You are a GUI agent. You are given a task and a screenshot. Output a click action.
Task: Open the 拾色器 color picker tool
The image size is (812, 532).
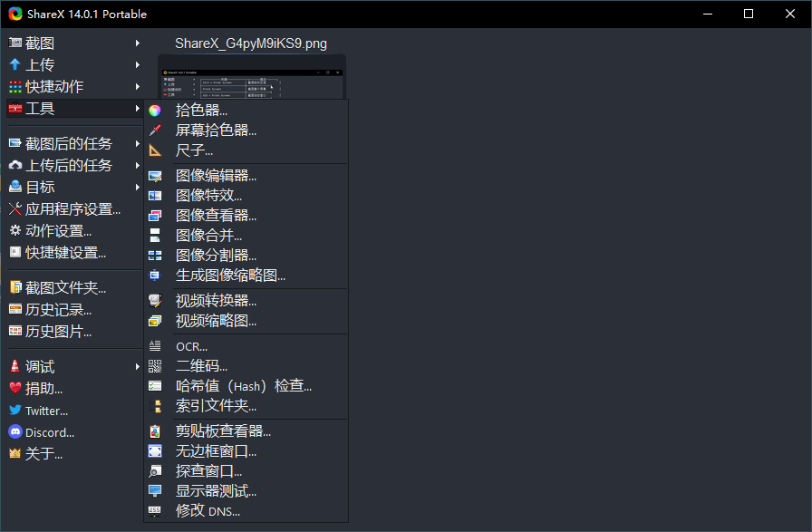203,109
